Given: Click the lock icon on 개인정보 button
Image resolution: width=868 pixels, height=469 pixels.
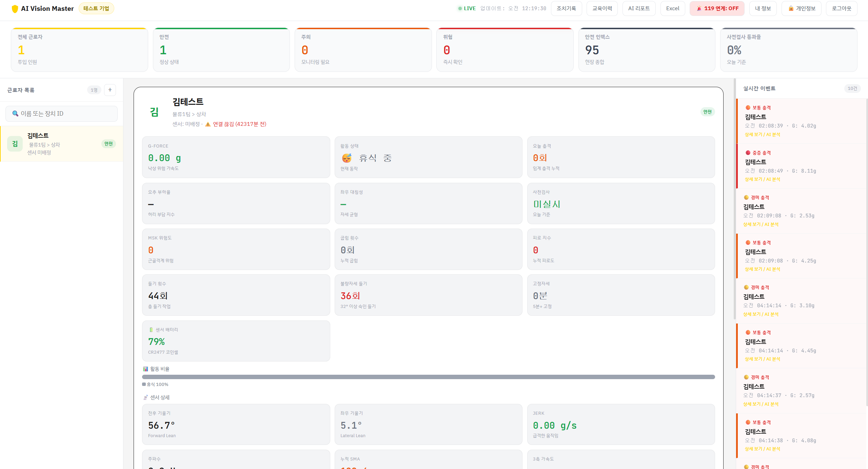Looking at the screenshot, I should (791, 8).
